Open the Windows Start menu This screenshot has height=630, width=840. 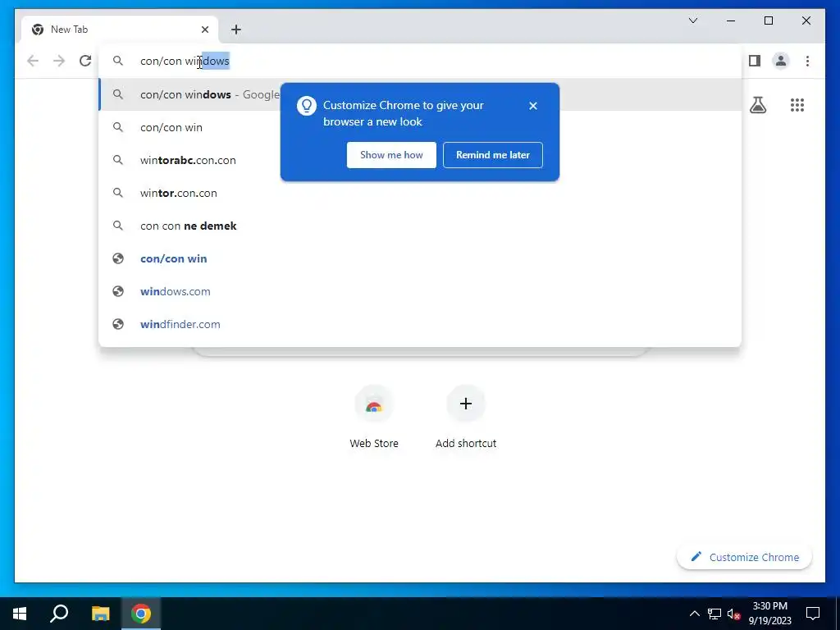[x=20, y=614]
